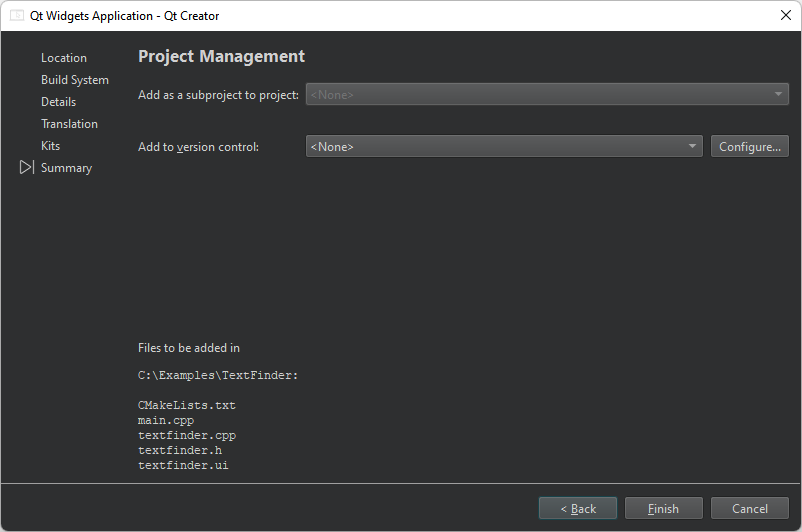Select the Kits wizard step

(x=50, y=146)
